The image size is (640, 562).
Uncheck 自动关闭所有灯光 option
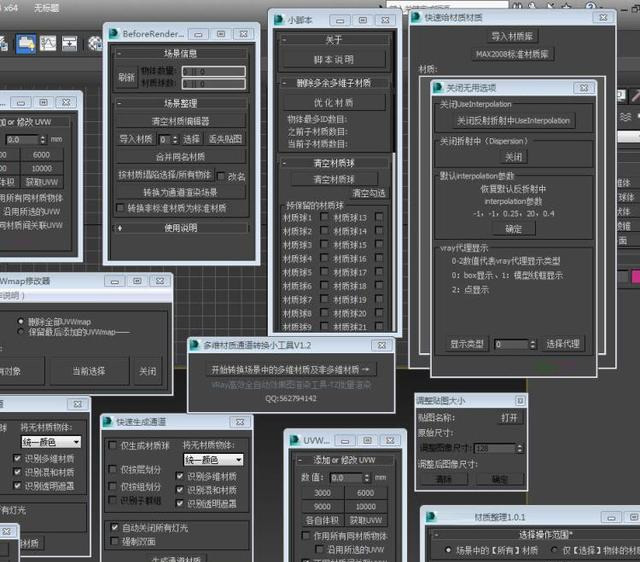click(114, 527)
